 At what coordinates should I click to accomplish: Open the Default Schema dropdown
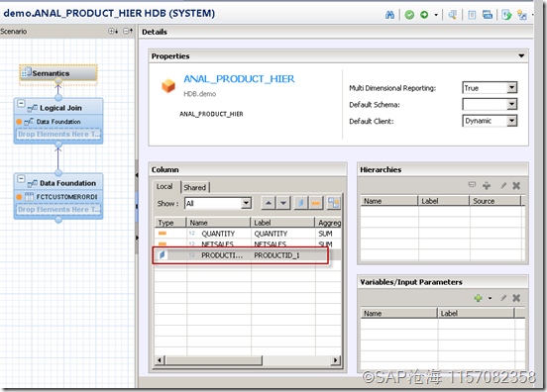tap(511, 104)
